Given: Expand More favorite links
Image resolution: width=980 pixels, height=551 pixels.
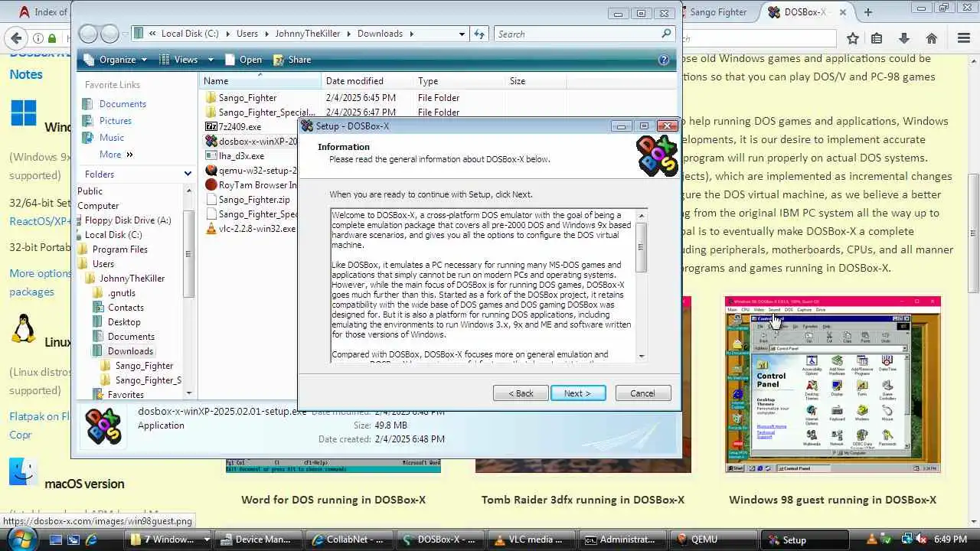Looking at the screenshot, I should click(x=116, y=155).
